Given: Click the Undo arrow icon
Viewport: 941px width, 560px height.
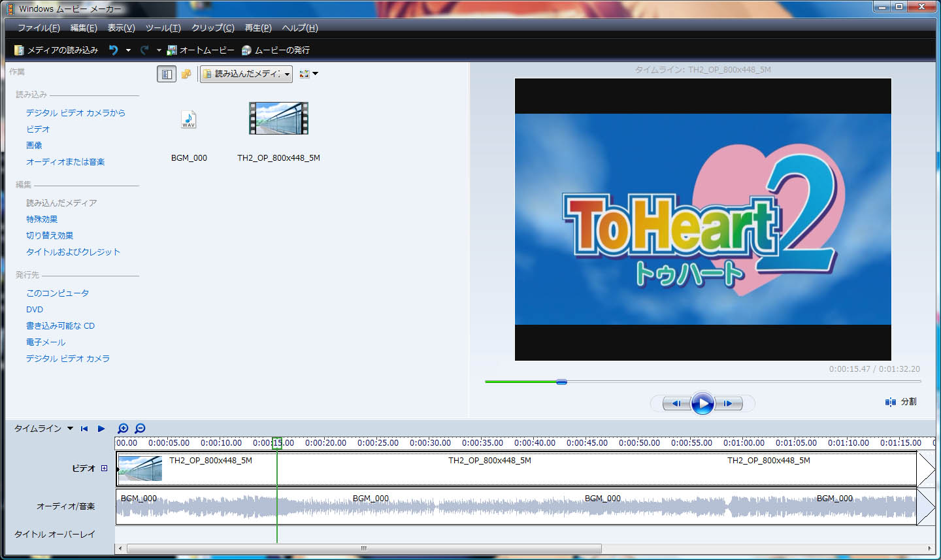Looking at the screenshot, I should point(113,50).
